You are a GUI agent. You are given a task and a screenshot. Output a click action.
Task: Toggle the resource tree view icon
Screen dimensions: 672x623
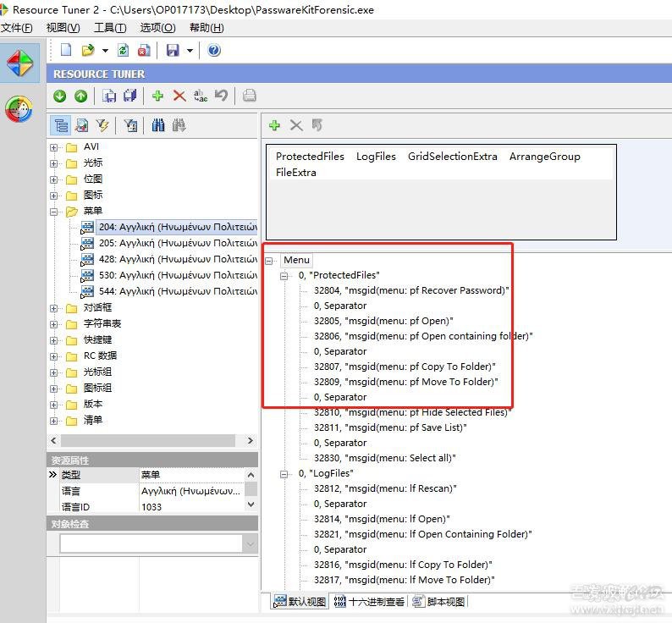[x=61, y=125]
